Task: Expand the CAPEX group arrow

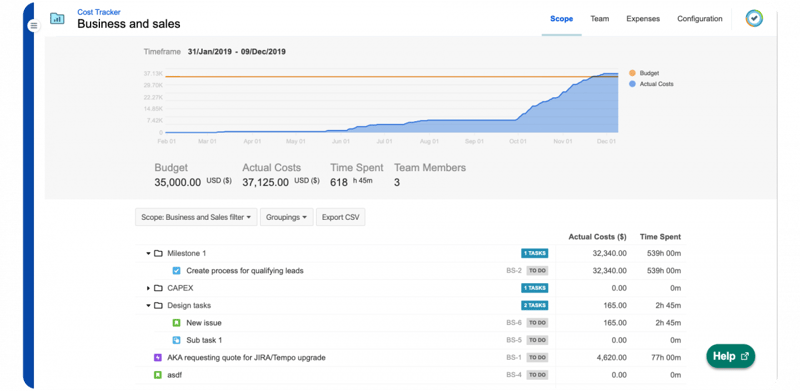Action: pos(148,288)
